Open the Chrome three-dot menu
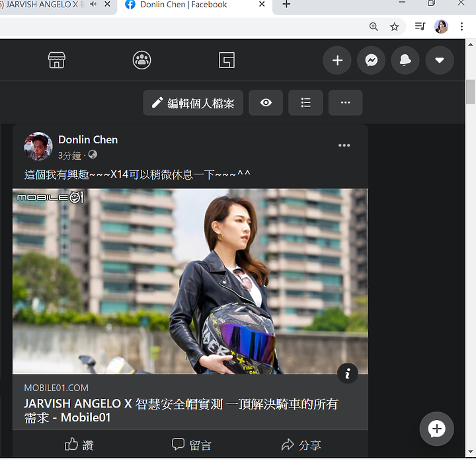The image size is (476, 465). click(461, 26)
